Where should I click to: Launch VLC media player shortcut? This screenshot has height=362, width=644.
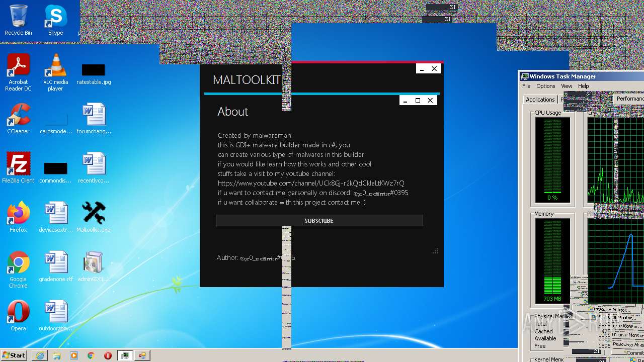coord(55,72)
